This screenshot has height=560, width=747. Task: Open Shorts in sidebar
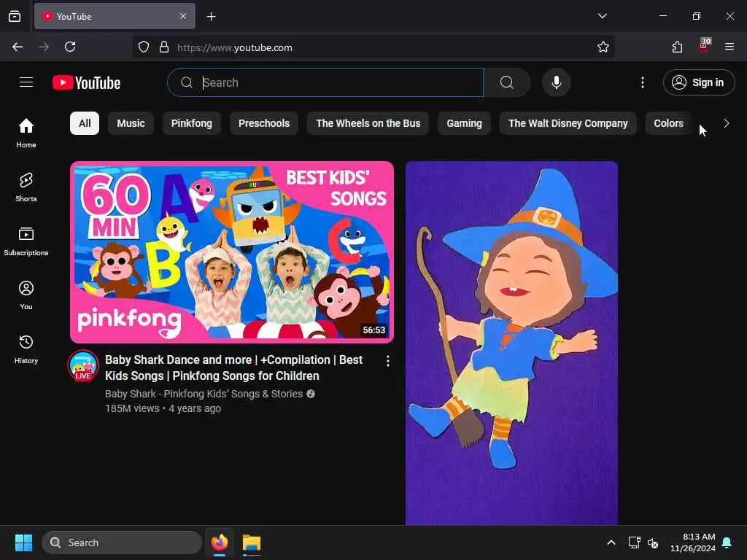(26, 187)
